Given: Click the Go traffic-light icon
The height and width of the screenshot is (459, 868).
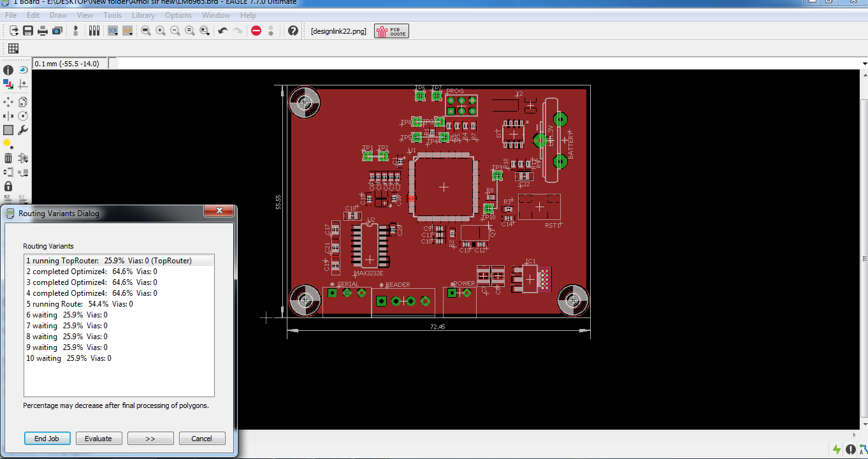Looking at the screenshot, I should (271, 31).
